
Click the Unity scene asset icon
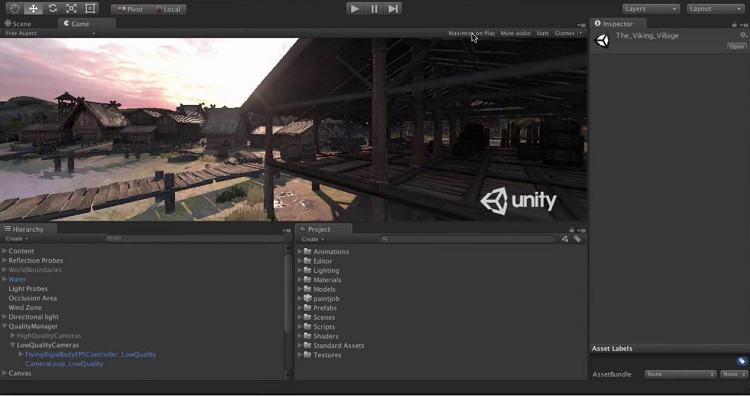602,41
